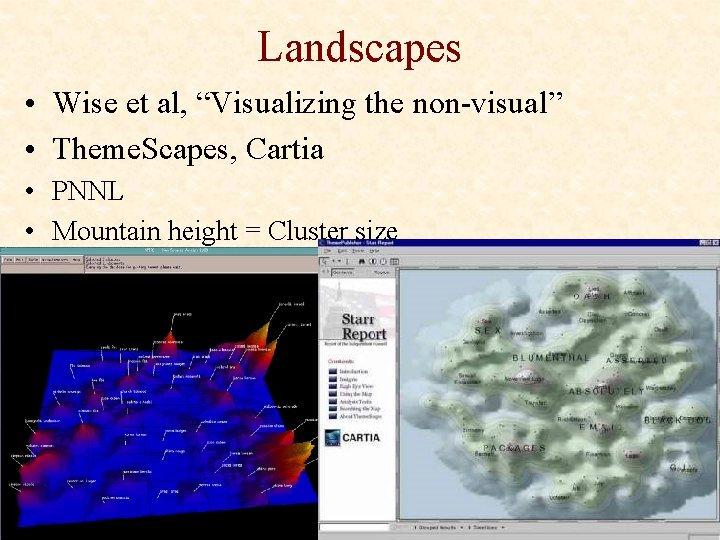This screenshot has width=720, height=540.
Task: Click the SEX peak label on map
Action: (x=488, y=330)
